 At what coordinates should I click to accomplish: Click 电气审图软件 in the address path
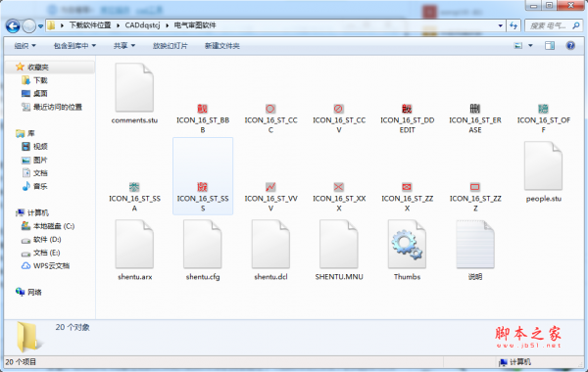195,25
